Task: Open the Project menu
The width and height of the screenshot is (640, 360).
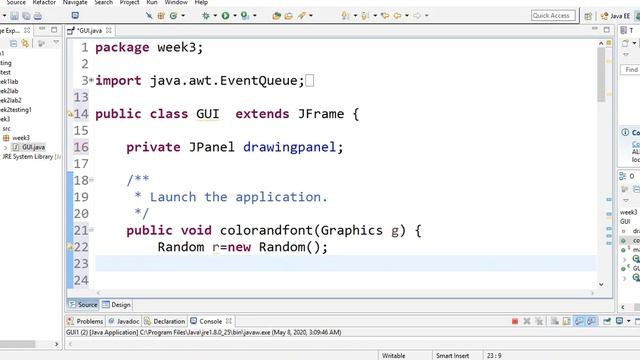Action: 129,2
